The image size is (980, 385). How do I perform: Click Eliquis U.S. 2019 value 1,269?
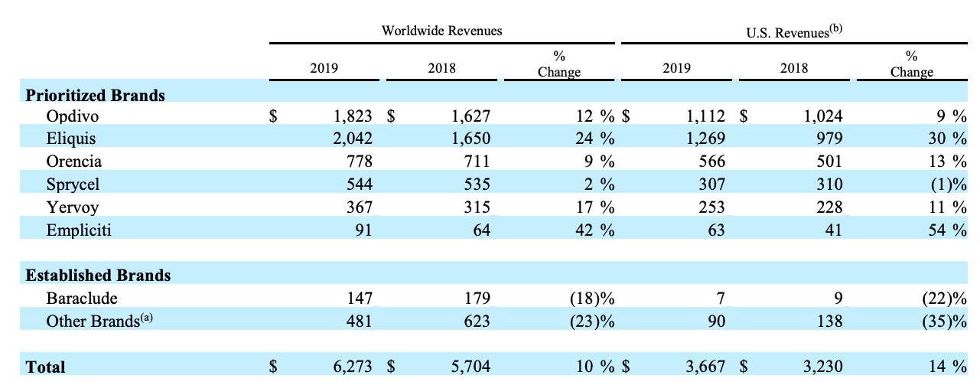pos(706,139)
